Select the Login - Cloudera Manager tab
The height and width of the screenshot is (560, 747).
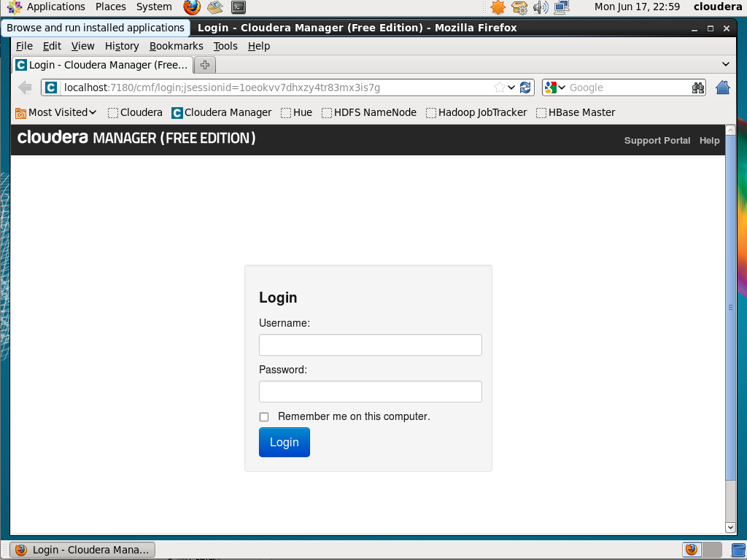point(102,65)
